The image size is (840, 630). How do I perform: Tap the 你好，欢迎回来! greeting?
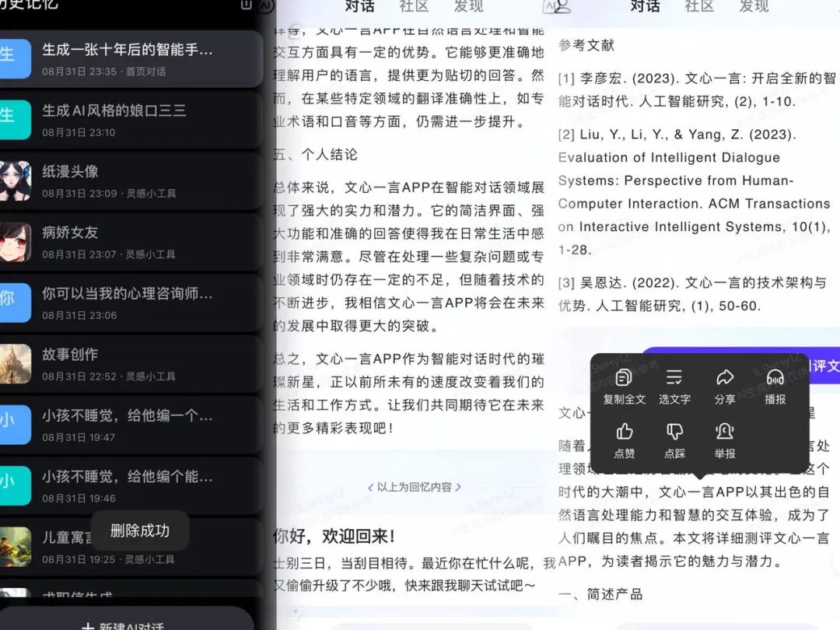tap(334, 536)
